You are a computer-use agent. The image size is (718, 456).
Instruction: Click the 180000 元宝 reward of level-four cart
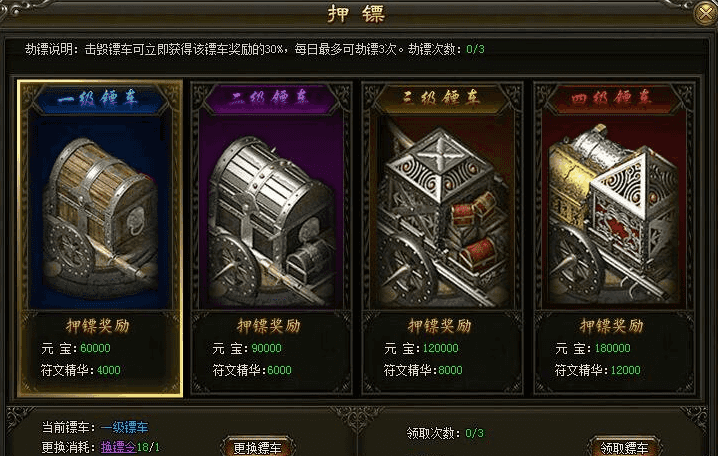tap(612, 348)
